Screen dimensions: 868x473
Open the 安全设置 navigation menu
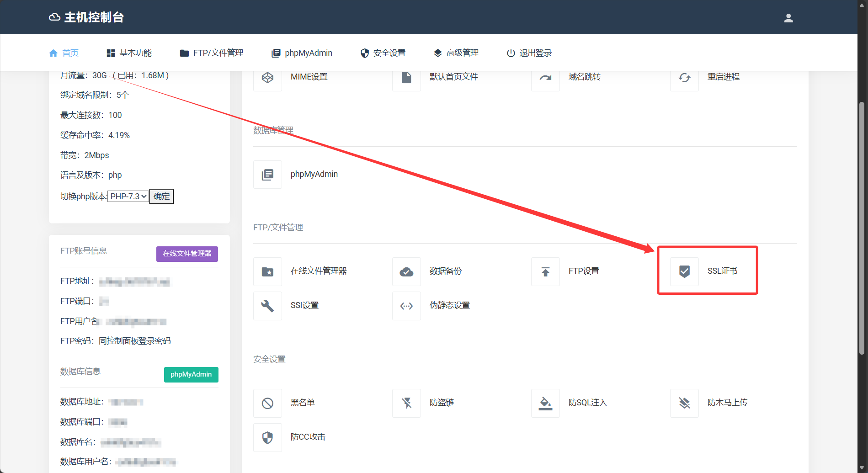(383, 53)
